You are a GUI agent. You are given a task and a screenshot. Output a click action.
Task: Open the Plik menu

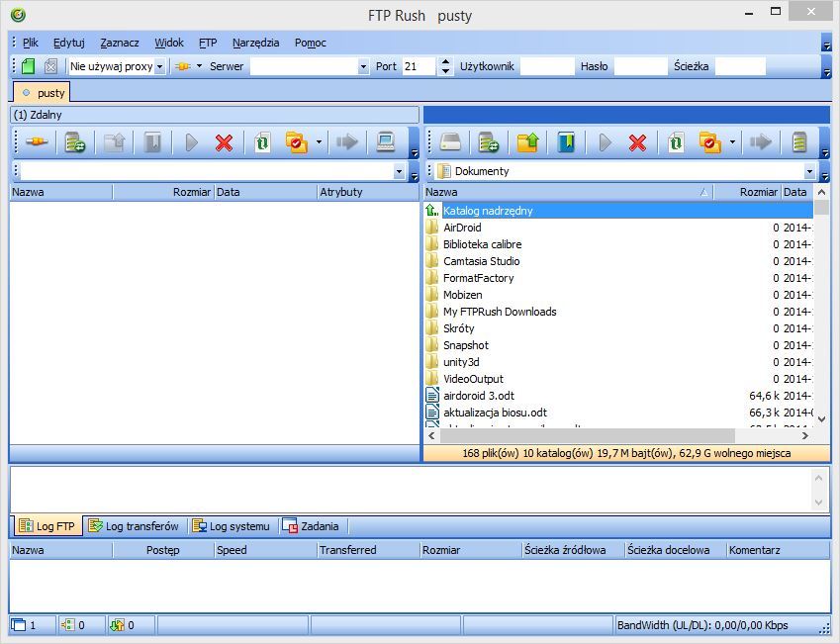tap(31, 43)
